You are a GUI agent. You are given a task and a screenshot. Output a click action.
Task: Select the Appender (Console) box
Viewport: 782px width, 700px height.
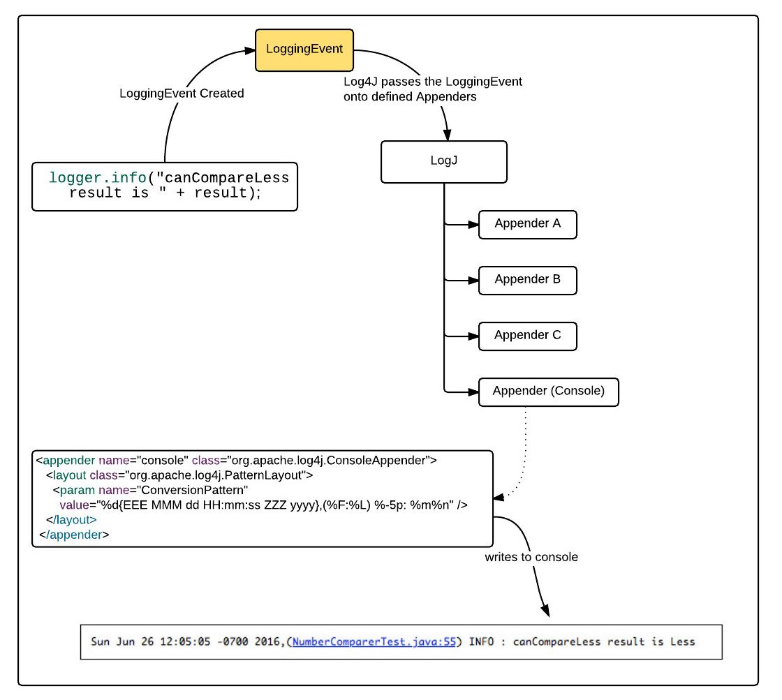click(x=548, y=392)
